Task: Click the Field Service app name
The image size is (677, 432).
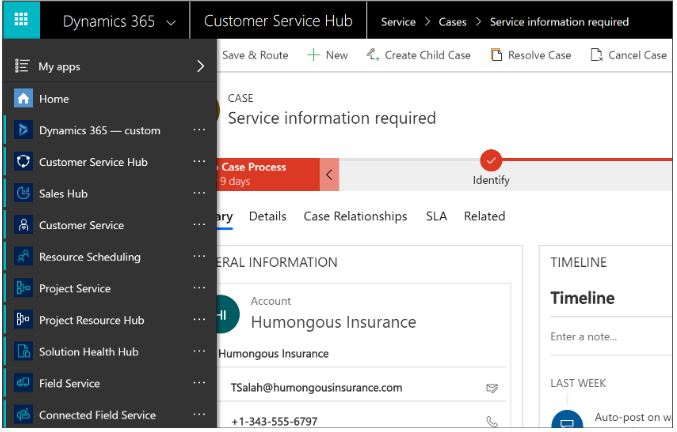Action: point(70,383)
